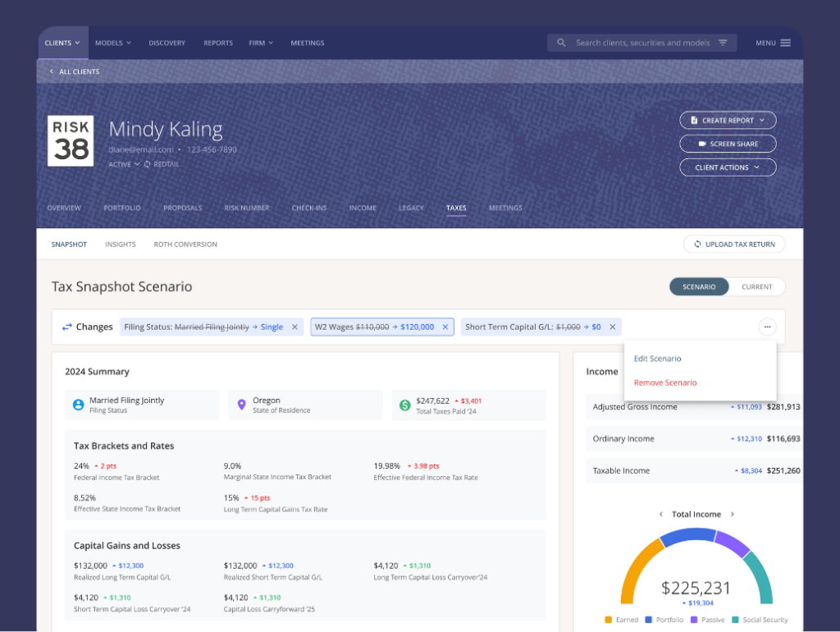Open the Active status dropdown
This screenshot has height=632, width=840.
125,164
